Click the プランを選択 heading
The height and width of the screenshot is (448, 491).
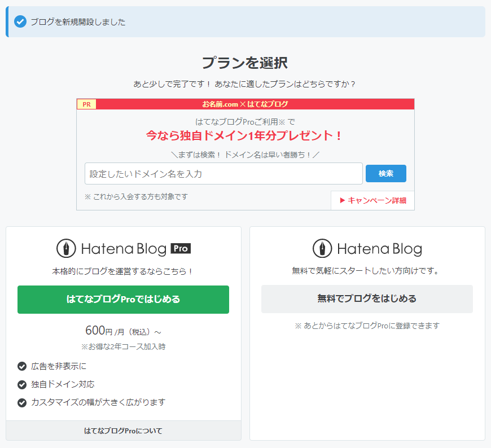[245, 63]
